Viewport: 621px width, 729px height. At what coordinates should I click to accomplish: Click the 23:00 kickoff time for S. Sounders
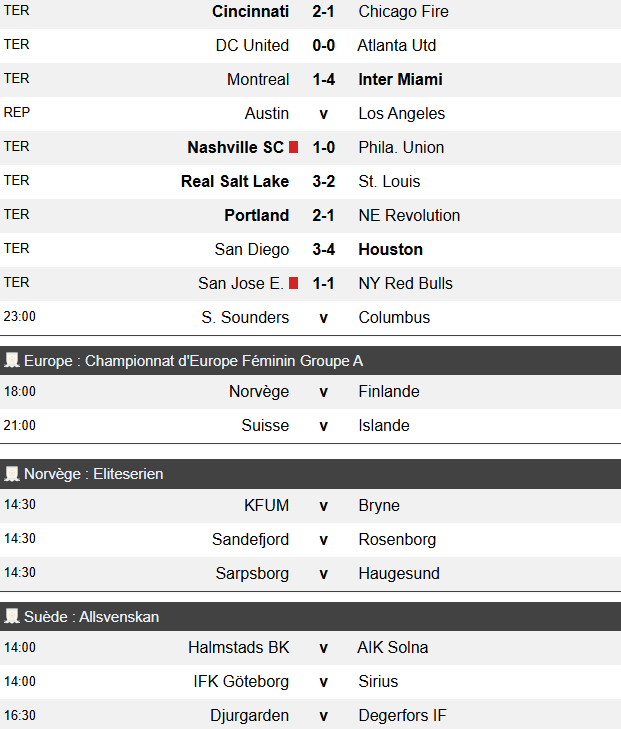(20, 317)
